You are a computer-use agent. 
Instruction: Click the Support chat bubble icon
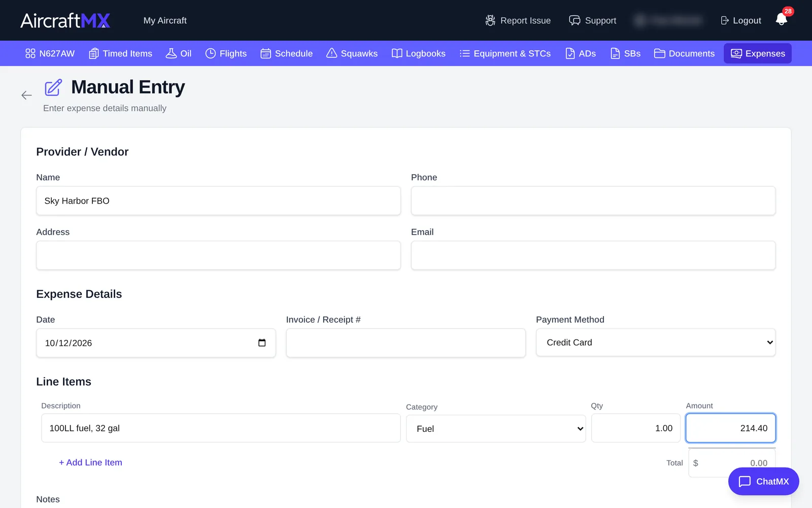574,20
